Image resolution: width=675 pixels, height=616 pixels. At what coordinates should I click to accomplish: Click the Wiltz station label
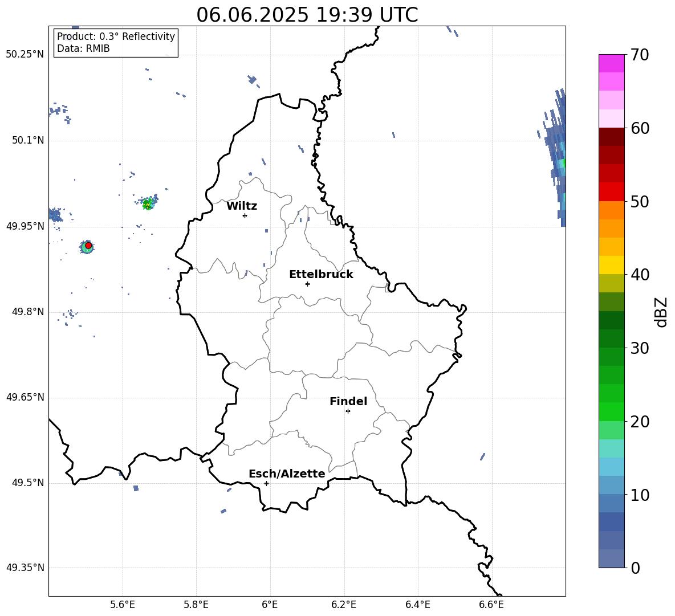(x=242, y=206)
